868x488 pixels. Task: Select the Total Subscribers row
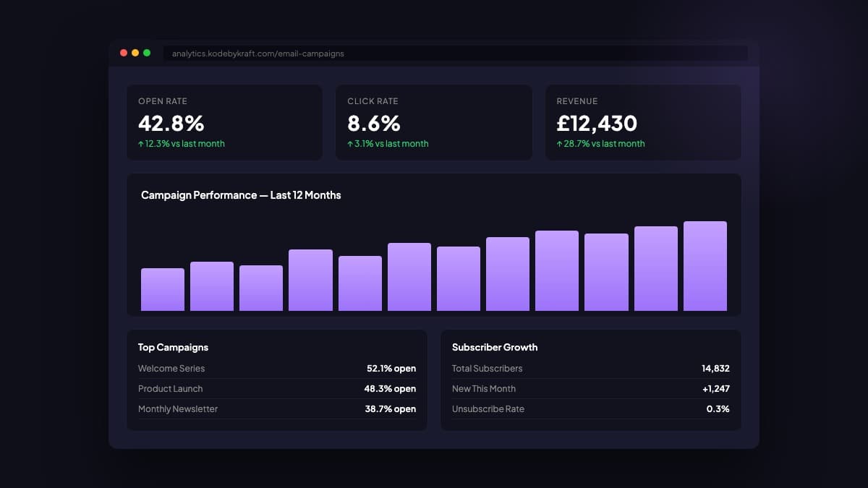click(590, 369)
